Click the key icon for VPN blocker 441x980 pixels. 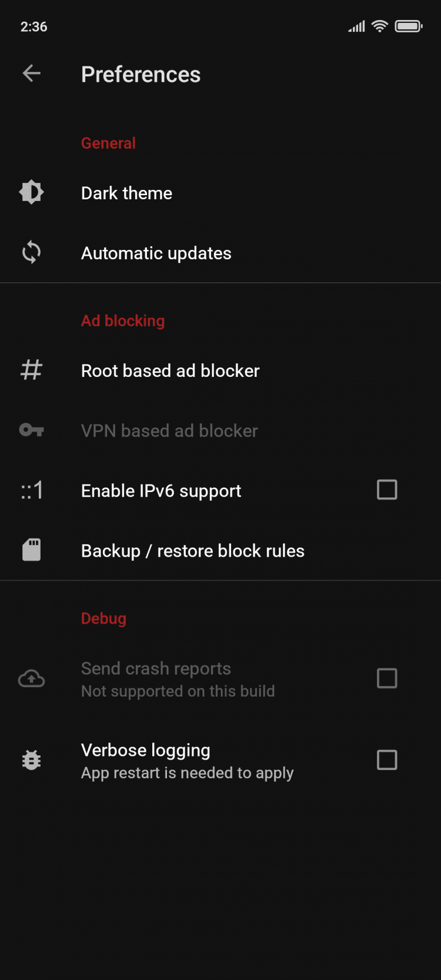coord(32,430)
